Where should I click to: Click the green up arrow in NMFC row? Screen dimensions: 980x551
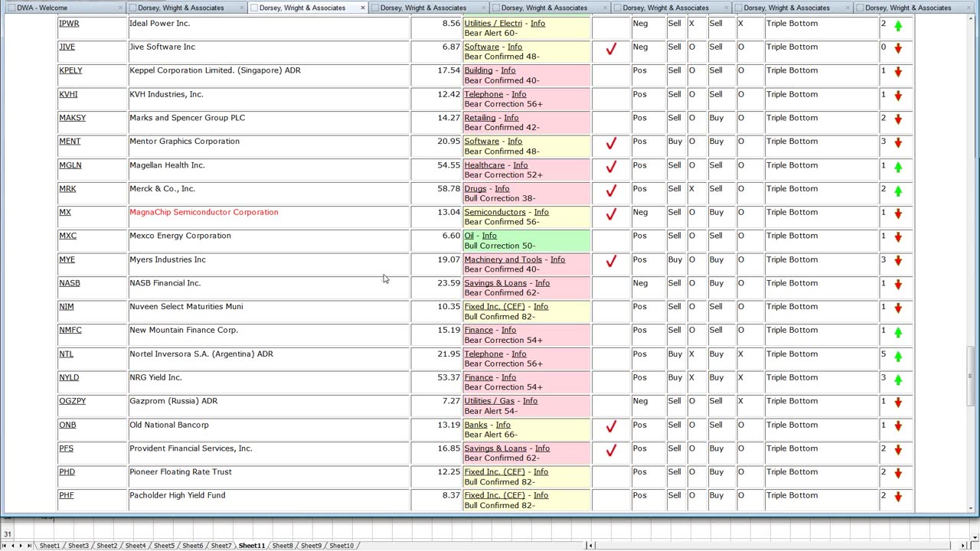point(898,332)
